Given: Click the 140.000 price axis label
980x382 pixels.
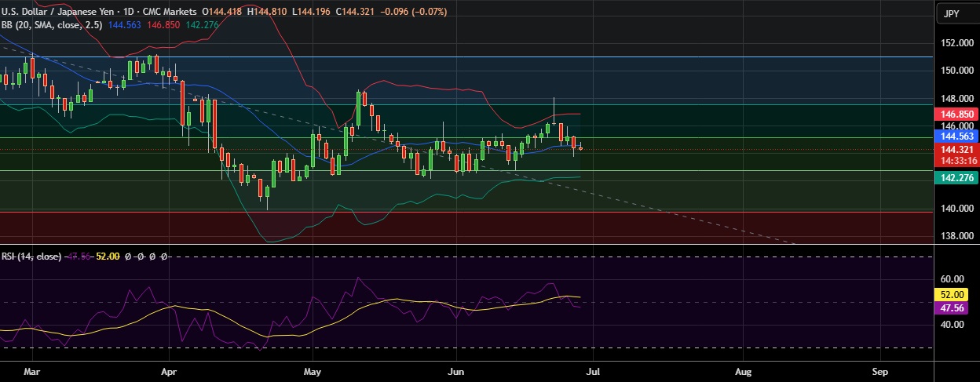Looking at the screenshot, I should 959,209.
